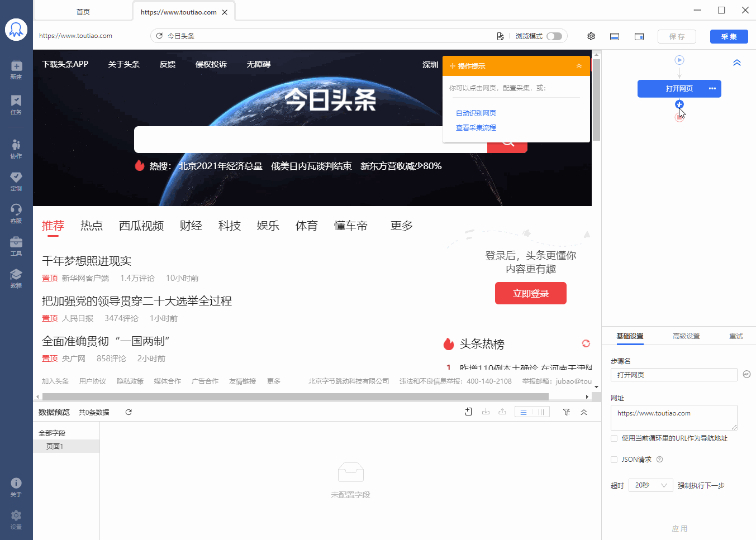756x540 pixels.
Task: Open the 教程 tutorial sidebar icon
Action: click(16, 279)
